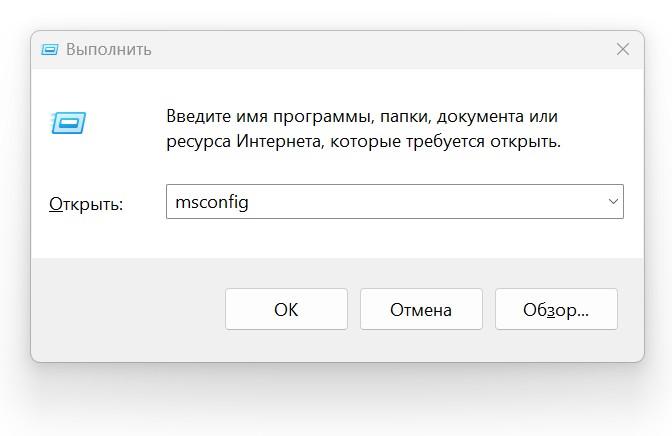Click the gray footer area left of OK

[129, 309]
